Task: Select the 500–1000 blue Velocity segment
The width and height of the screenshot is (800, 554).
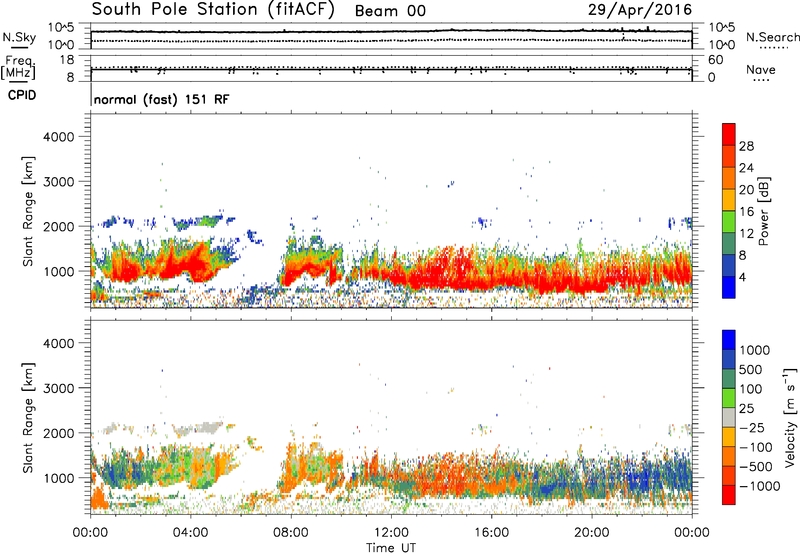Action: [x=729, y=360]
